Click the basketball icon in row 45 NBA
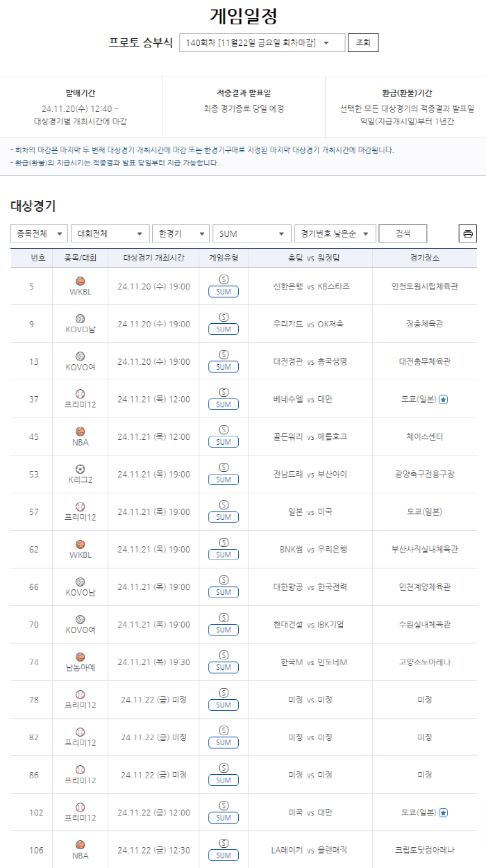The width and height of the screenshot is (486, 868). 80,432
